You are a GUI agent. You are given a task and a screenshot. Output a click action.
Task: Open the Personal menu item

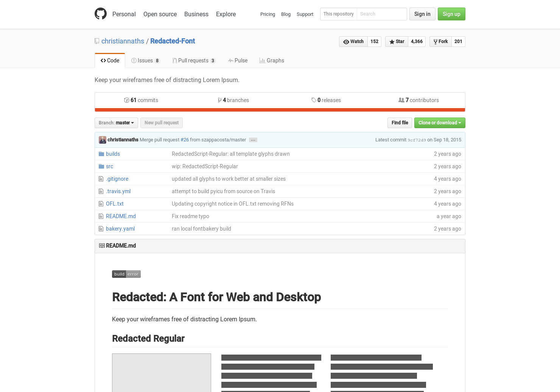tap(124, 14)
